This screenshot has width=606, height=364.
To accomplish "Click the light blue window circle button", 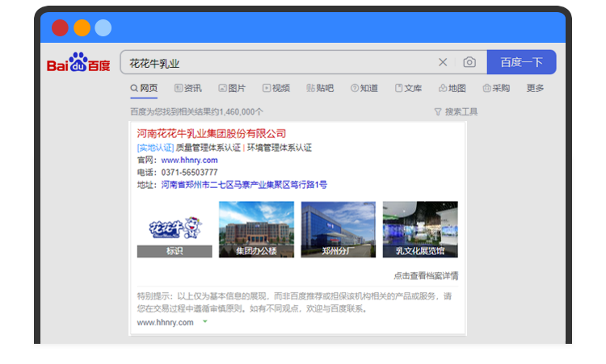I will coord(103,27).
